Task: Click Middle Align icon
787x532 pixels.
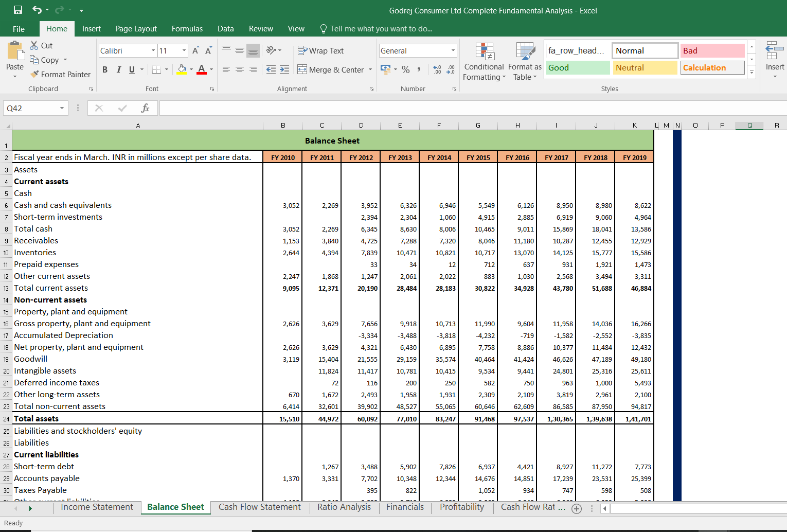Action: [x=240, y=50]
